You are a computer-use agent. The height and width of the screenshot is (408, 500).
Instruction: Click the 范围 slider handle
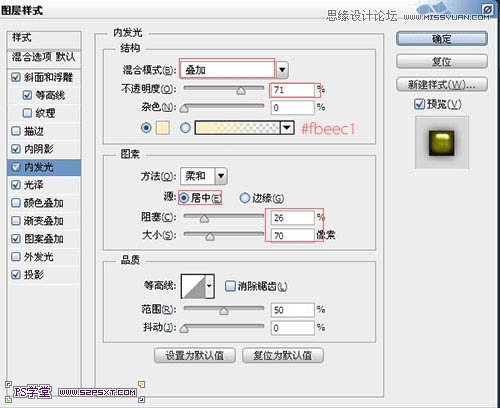[224, 311]
